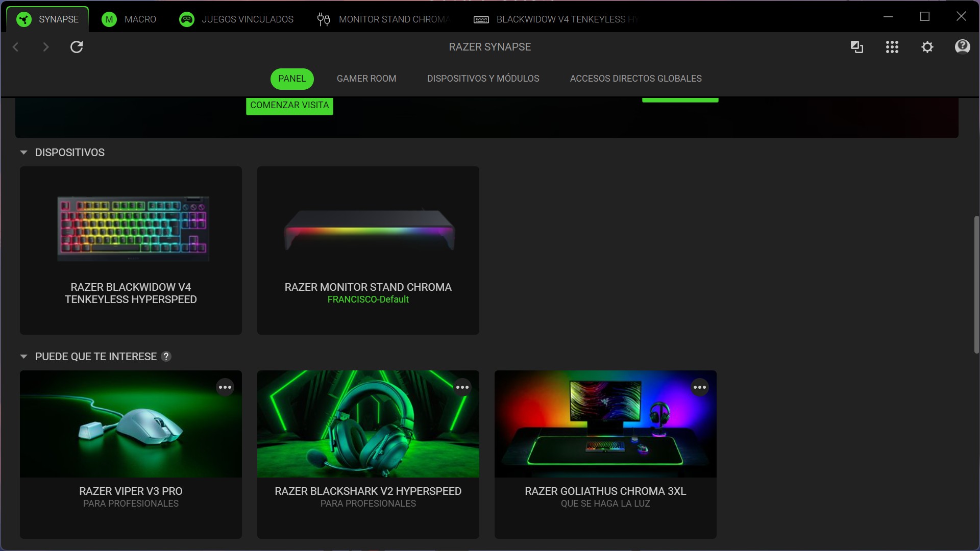Open options menu on BlackShark V2 HyperSpeed card
980x551 pixels.
462,387
